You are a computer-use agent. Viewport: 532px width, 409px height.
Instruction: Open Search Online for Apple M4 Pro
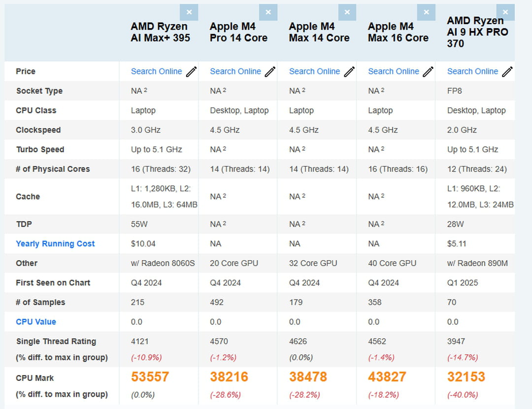235,71
